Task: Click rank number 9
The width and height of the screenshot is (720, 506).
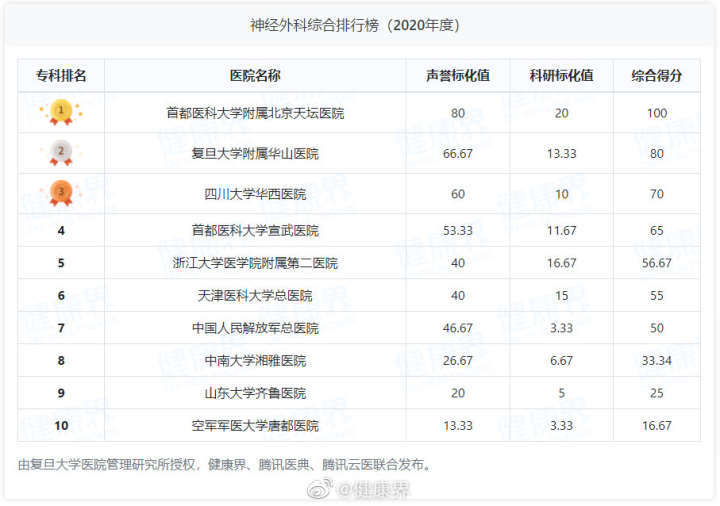Action: click(x=61, y=394)
